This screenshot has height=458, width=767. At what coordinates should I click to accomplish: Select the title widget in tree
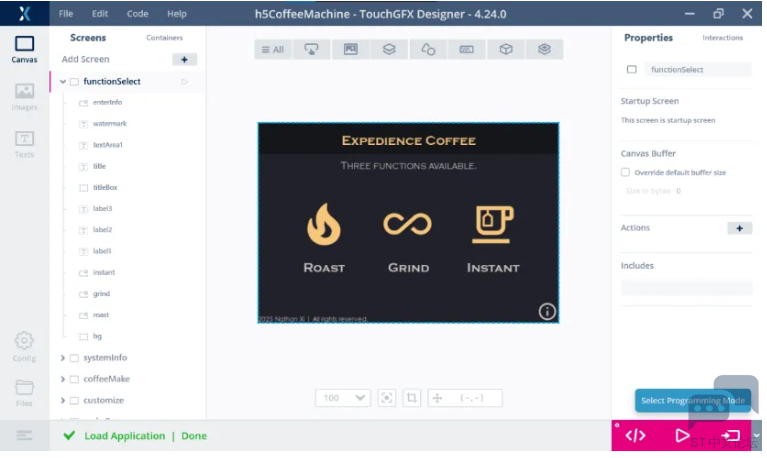[x=99, y=166]
